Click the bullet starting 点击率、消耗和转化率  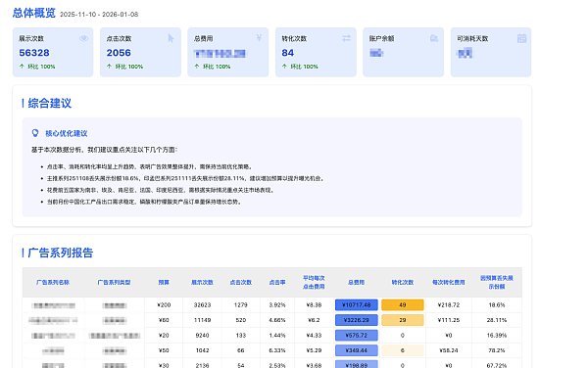(150, 166)
